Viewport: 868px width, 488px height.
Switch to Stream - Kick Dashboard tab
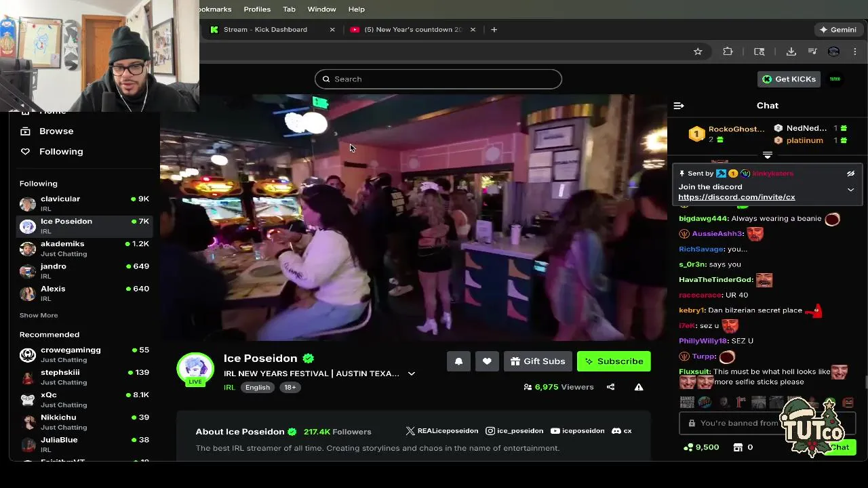pos(265,30)
